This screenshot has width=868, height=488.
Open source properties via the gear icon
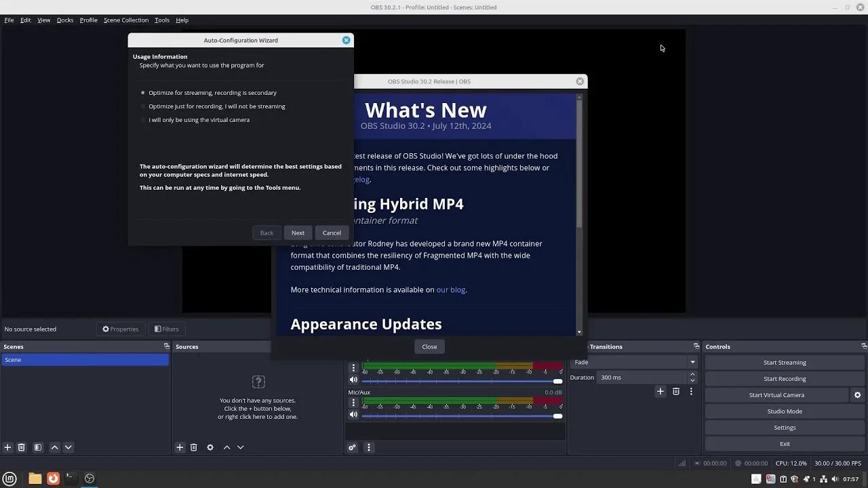[210, 447]
